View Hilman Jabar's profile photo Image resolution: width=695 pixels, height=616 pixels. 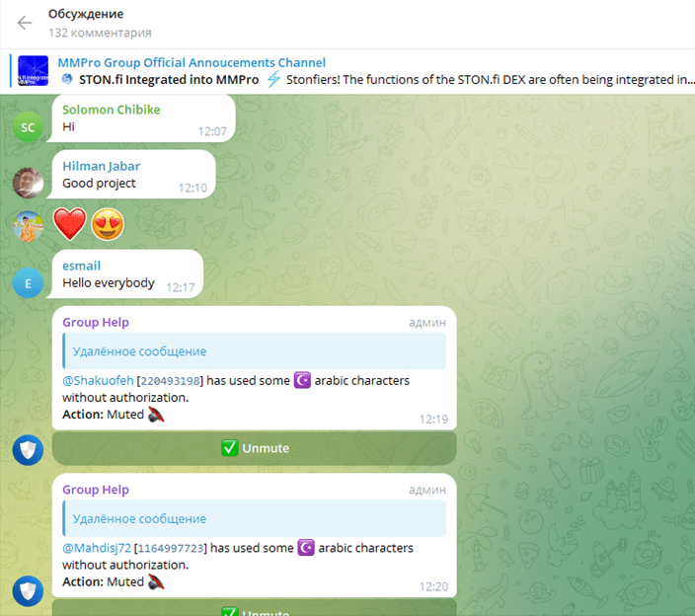pos(28,183)
